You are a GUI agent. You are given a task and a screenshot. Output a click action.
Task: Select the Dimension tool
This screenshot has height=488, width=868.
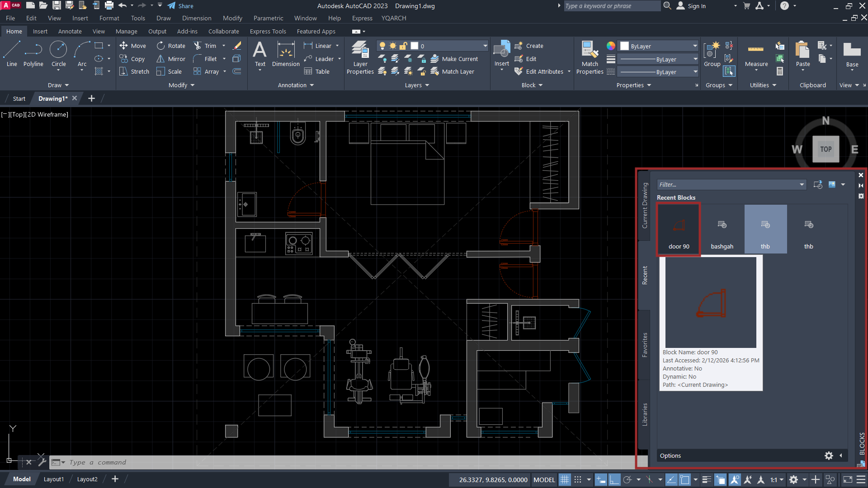coord(286,54)
